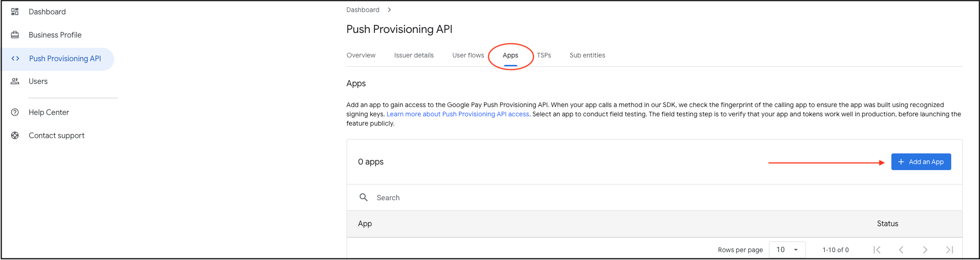
Task: Open Help Center in the sidebar
Action: [49, 112]
